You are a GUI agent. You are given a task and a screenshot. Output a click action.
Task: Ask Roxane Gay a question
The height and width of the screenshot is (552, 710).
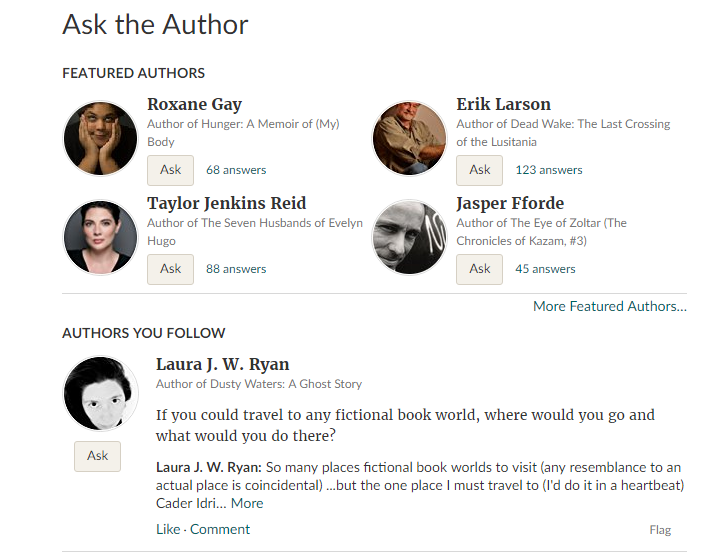click(170, 170)
